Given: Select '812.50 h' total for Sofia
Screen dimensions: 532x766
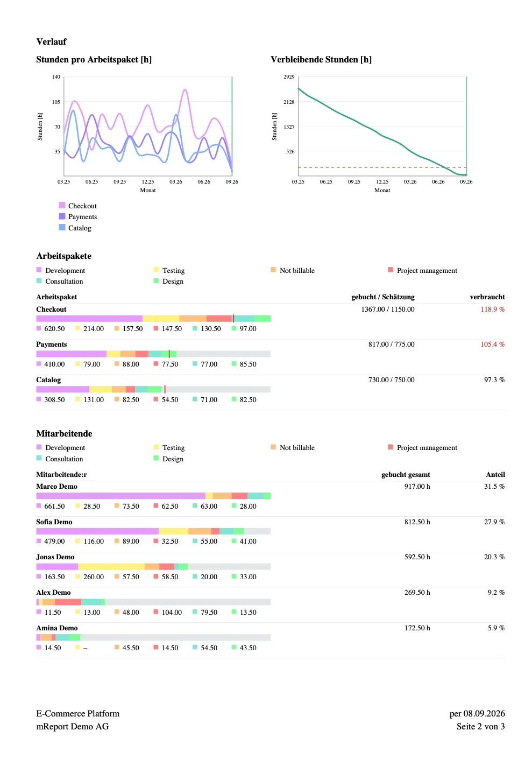Looking at the screenshot, I should [x=417, y=522].
